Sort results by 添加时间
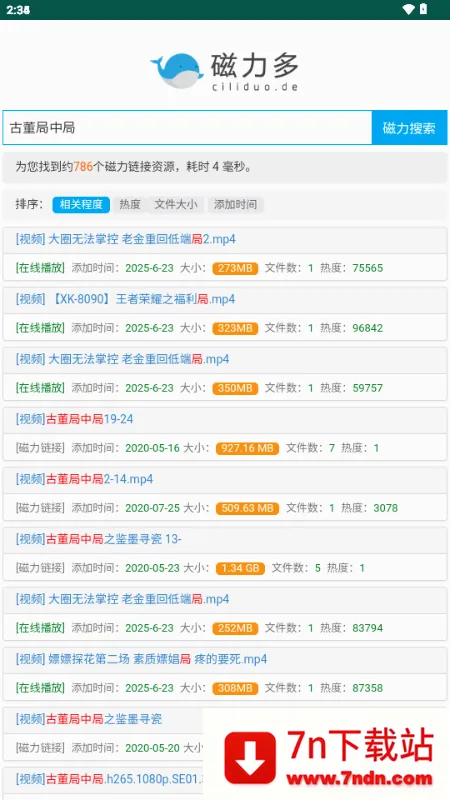The image size is (450, 800). (x=235, y=205)
